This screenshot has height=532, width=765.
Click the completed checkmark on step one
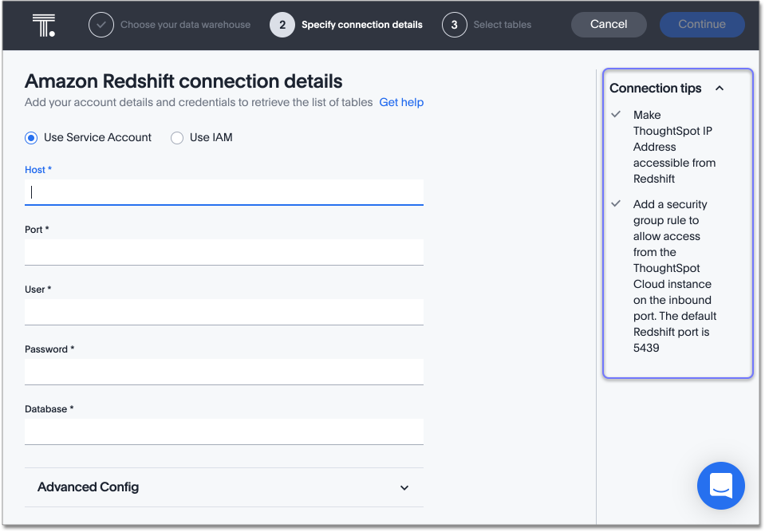tap(101, 25)
